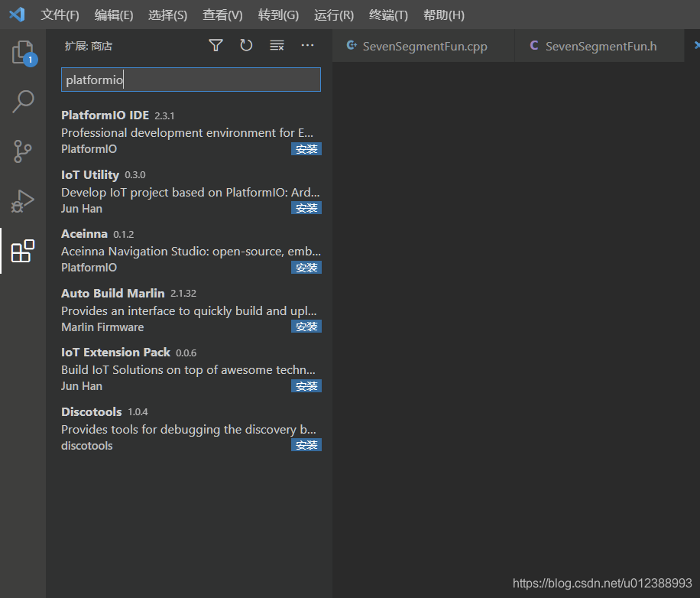Open PlatformIO IDE extension title
The width and height of the screenshot is (700, 598).
tap(105, 115)
